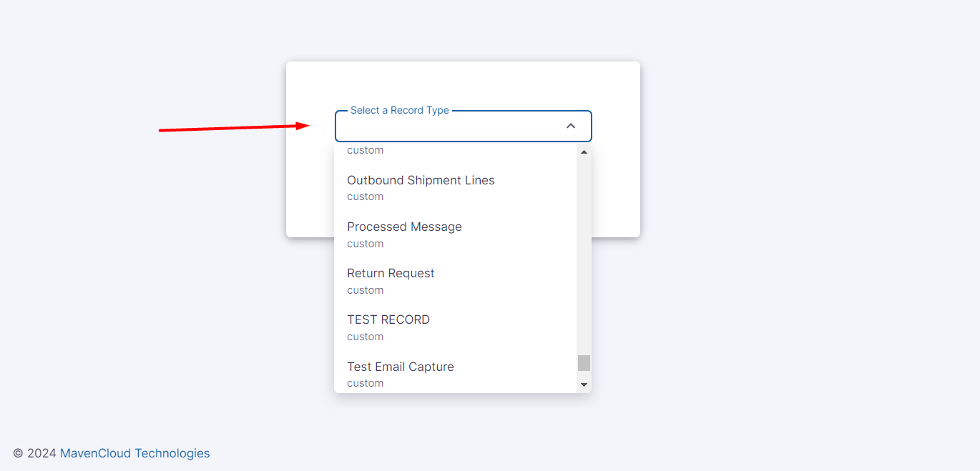This screenshot has height=471, width=980.
Task: Click the scrollbar track above the thumb
Action: click(x=584, y=250)
